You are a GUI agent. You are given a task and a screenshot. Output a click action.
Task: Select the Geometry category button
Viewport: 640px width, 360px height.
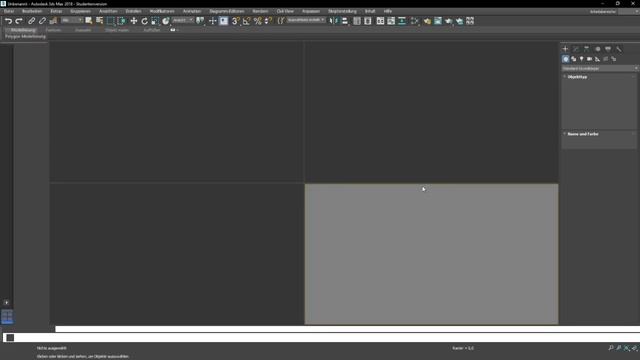(565, 59)
